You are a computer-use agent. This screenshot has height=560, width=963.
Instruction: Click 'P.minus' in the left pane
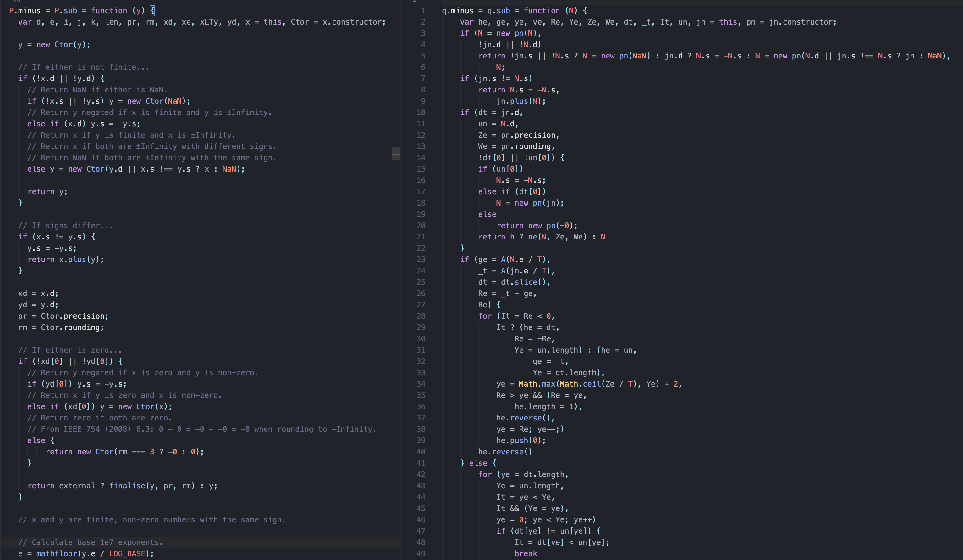coord(25,11)
